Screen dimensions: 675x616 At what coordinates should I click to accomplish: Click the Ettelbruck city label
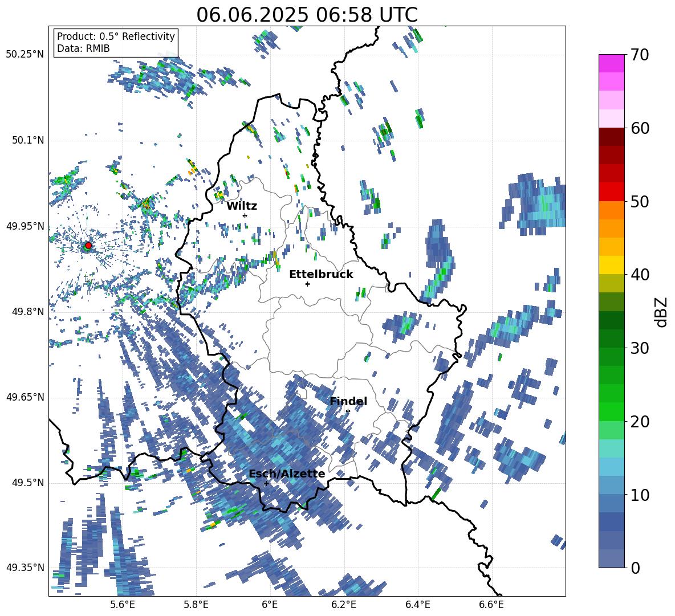coord(321,275)
